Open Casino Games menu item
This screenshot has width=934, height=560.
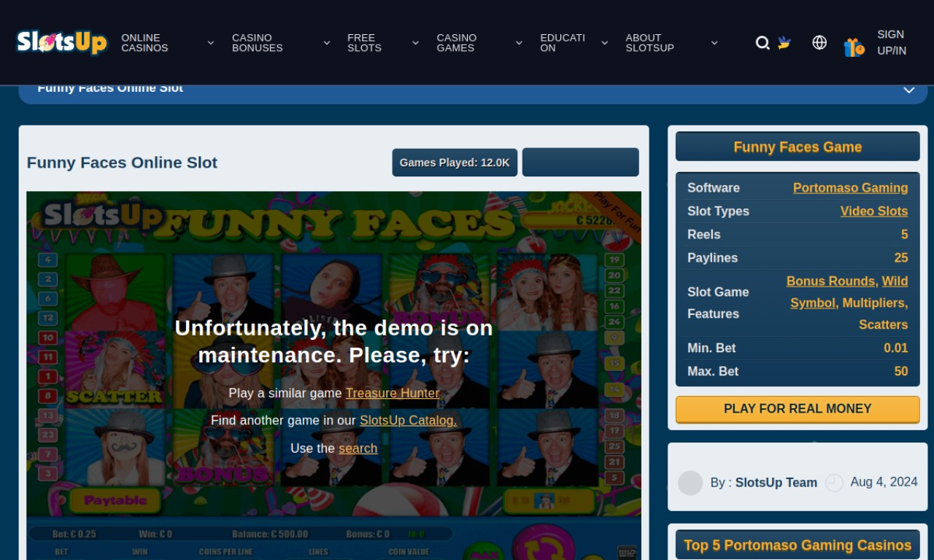click(457, 43)
